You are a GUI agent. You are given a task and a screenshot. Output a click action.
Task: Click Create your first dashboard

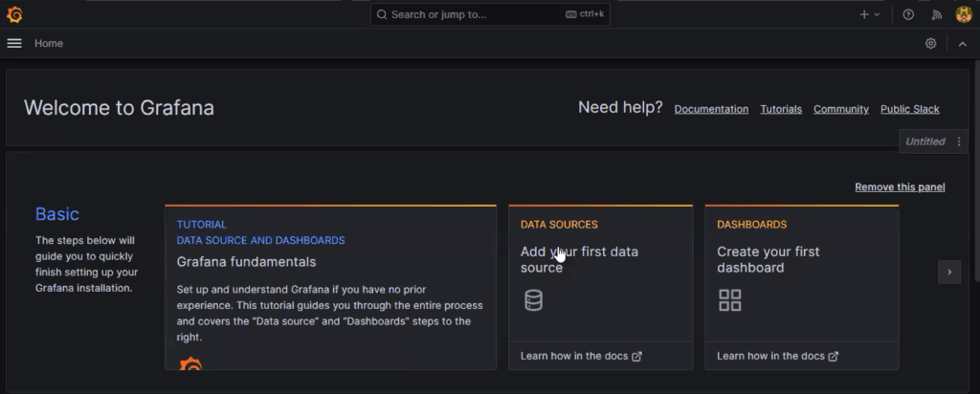click(x=768, y=259)
